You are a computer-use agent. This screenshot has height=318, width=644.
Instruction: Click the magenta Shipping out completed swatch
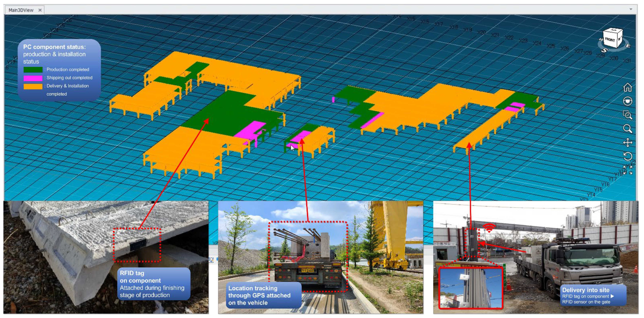(x=33, y=78)
